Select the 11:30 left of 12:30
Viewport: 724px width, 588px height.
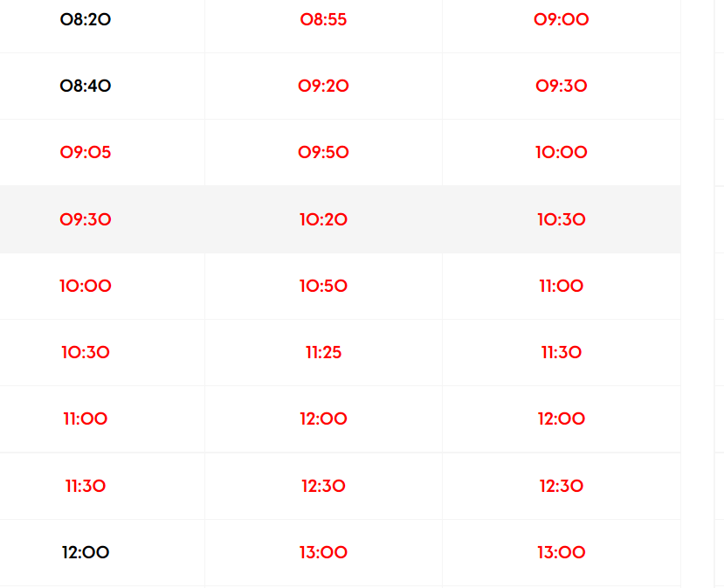(x=86, y=486)
